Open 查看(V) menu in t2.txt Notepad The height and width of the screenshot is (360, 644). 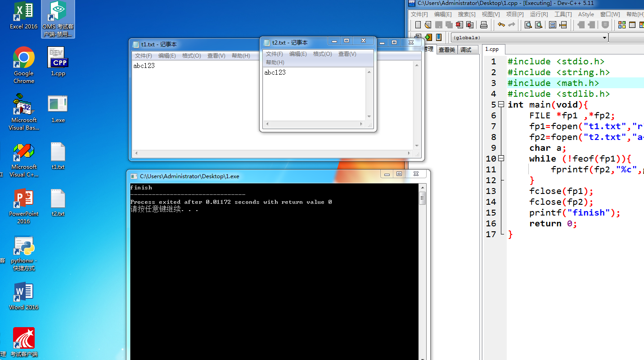tap(347, 54)
